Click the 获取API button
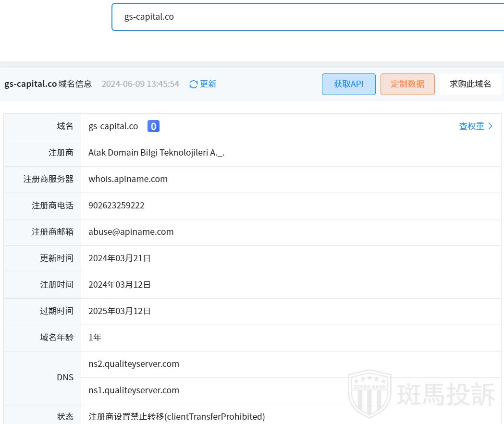This screenshot has height=424, width=504. click(348, 84)
